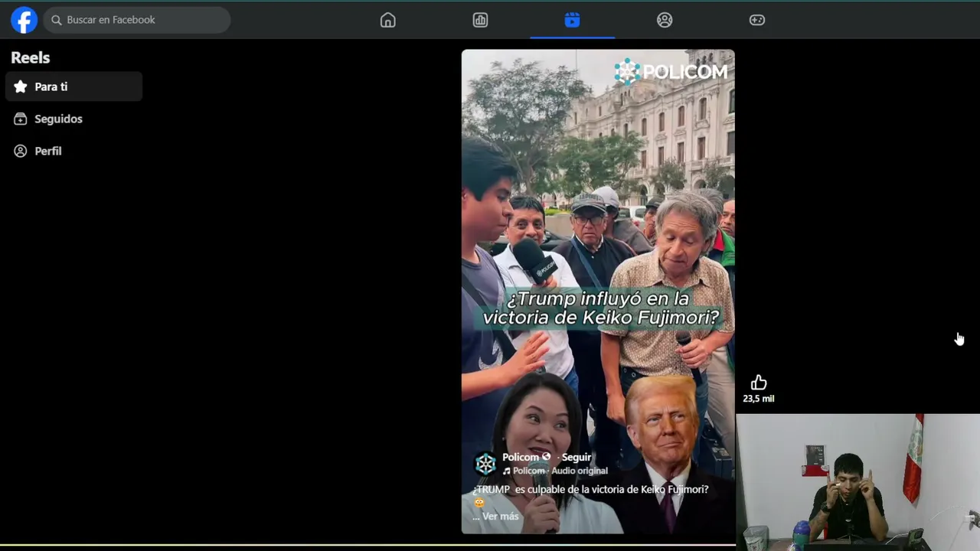The width and height of the screenshot is (980, 551).
Task: Open the professional dashboard chart icon
Action: point(480,20)
